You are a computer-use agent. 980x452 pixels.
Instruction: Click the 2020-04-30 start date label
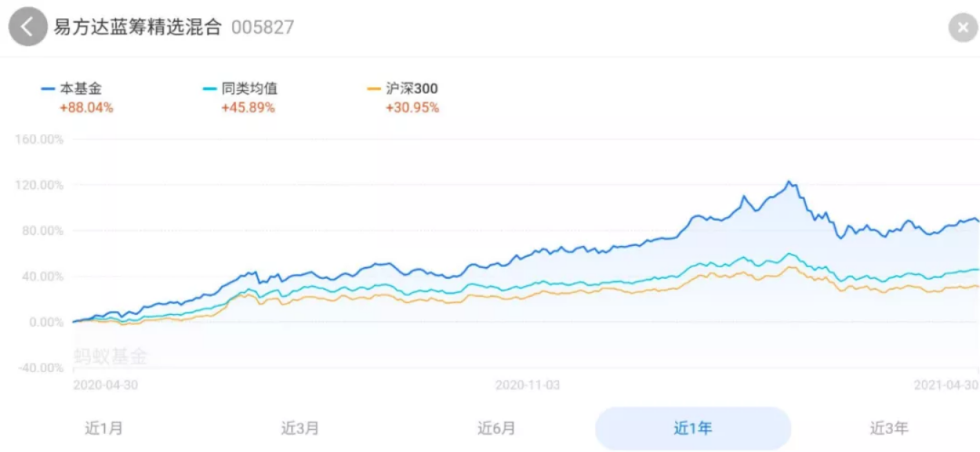coord(105,385)
